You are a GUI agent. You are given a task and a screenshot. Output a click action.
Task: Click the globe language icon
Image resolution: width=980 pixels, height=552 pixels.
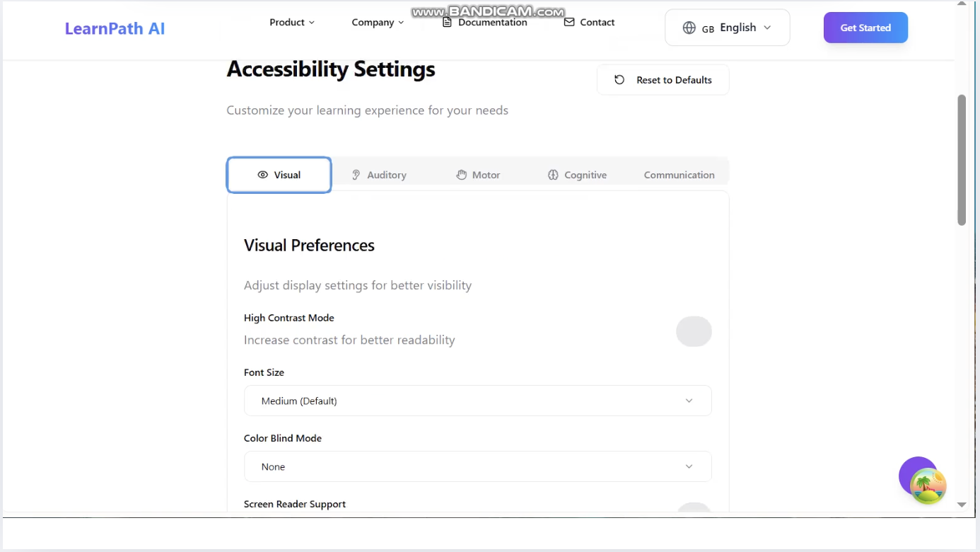click(689, 28)
